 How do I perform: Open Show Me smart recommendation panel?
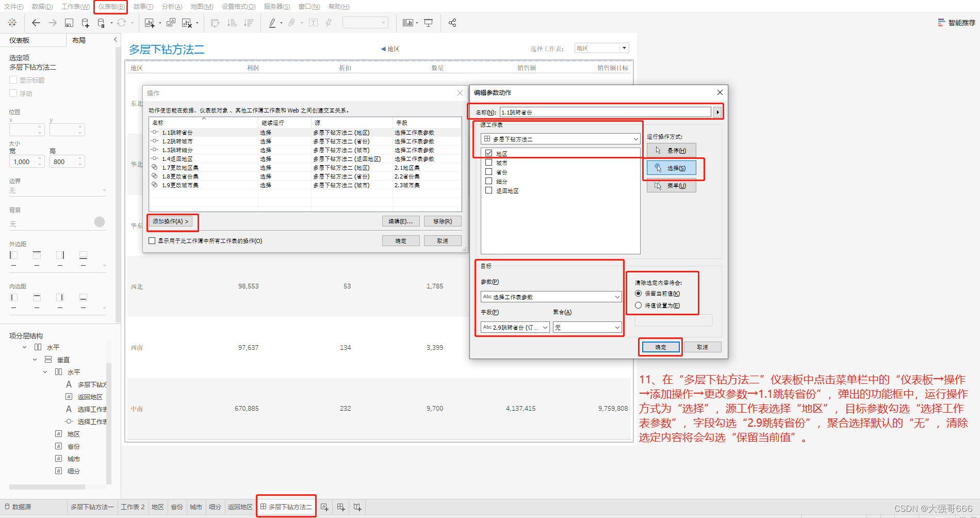[956, 23]
